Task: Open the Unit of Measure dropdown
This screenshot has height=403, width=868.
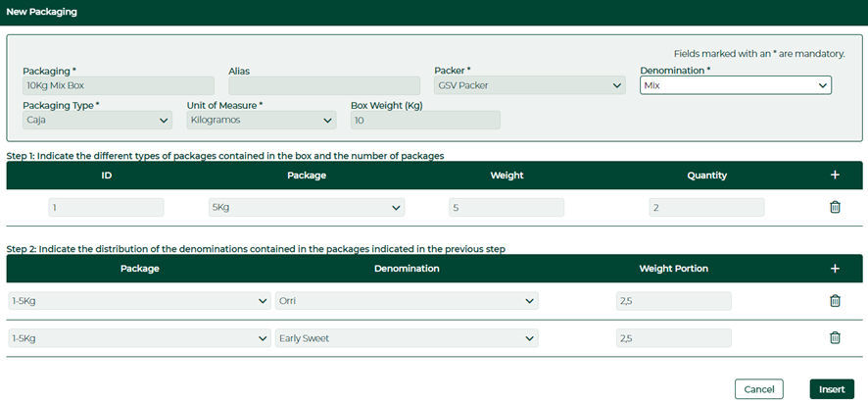Action: tap(262, 120)
